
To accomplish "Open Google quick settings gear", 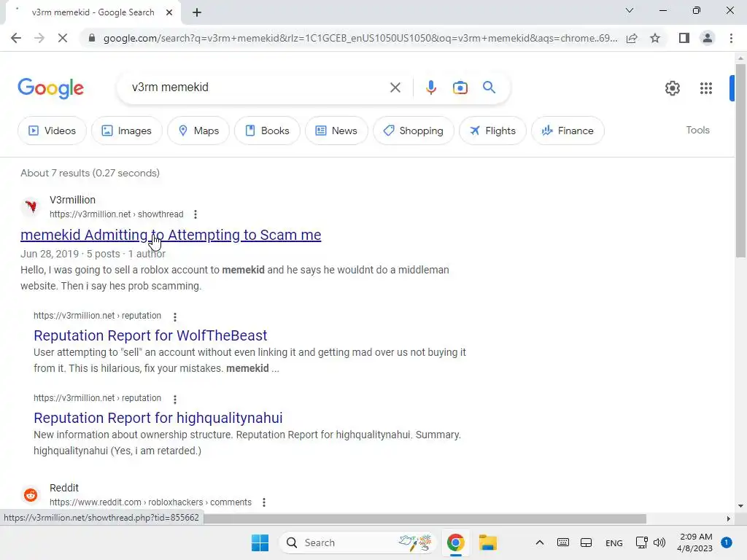I will tap(672, 88).
